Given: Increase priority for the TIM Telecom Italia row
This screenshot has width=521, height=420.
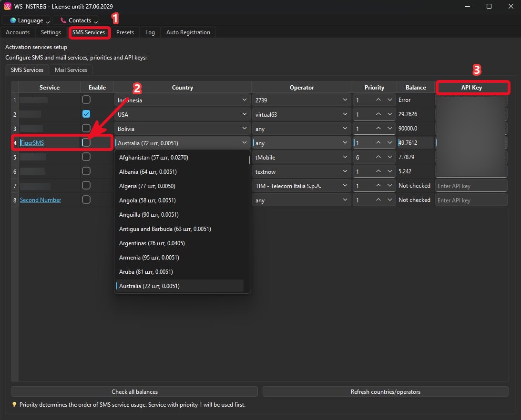Looking at the screenshot, I should point(378,185).
